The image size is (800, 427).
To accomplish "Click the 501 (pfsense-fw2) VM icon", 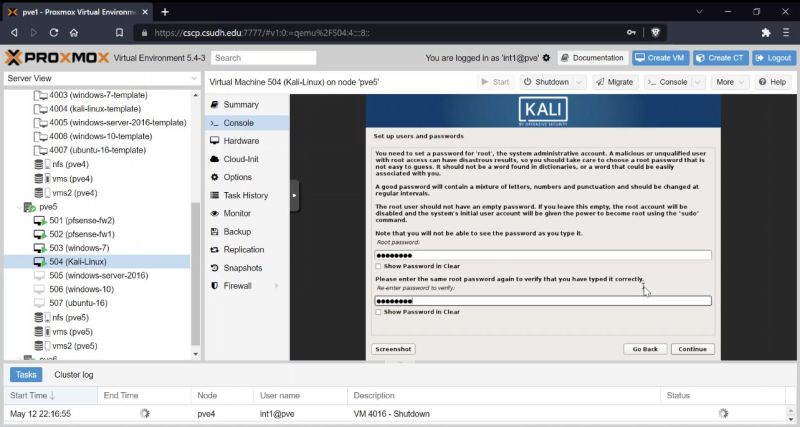I will [40, 220].
